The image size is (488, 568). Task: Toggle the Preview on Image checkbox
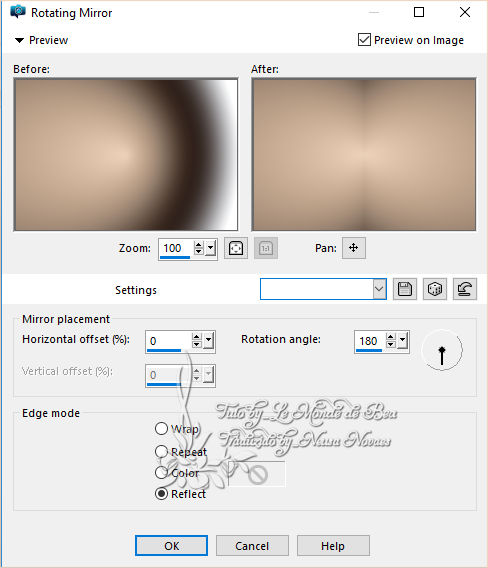(364, 39)
